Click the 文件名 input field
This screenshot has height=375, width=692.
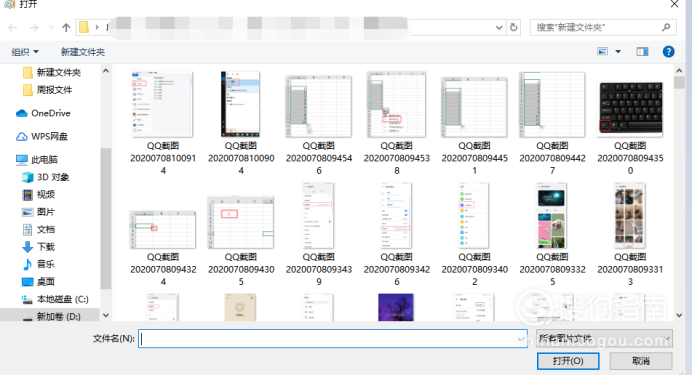332,339
